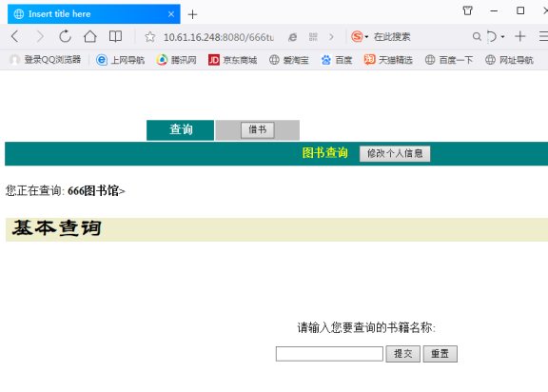548x392 pixels.
Task: Open the QR code grid icon
Action: (x=313, y=37)
